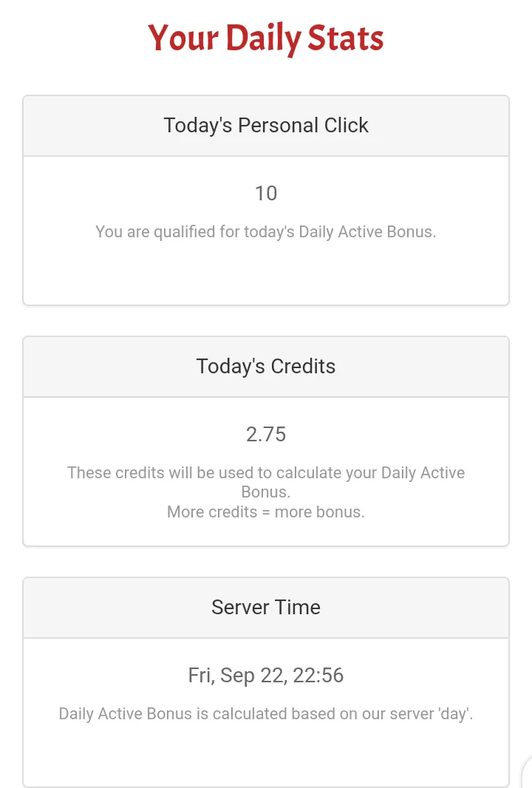Click the word 'Click' in first panel header
This screenshot has height=788, width=532.
pos(346,126)
